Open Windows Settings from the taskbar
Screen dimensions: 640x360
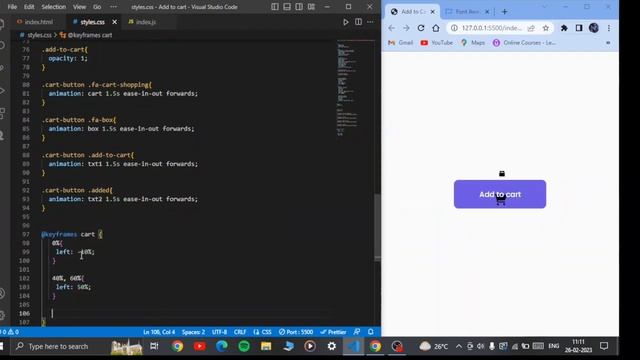pyautogui.click(x=332, y=346)
